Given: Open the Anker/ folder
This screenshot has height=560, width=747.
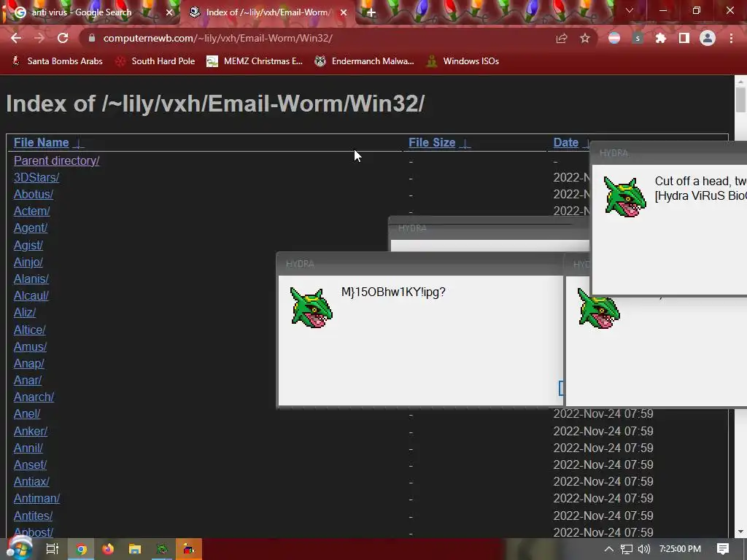Looking at the screenshot, I should coord(31,431).
